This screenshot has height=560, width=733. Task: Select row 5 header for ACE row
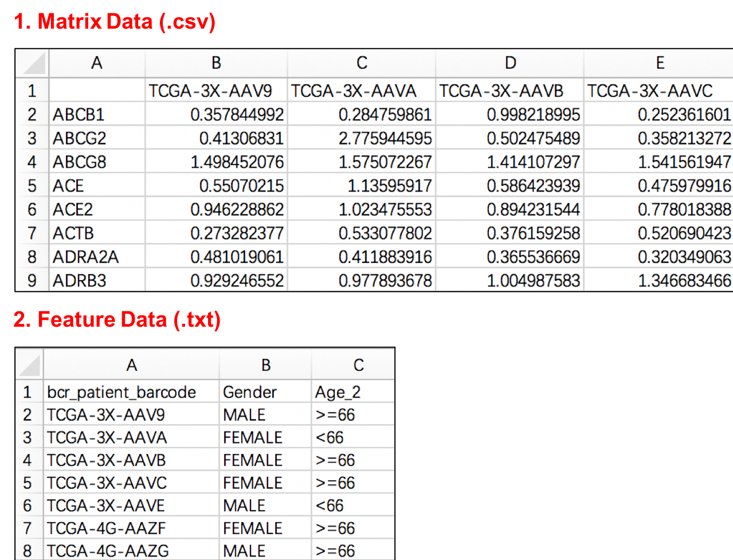click(x=32, y=186)
